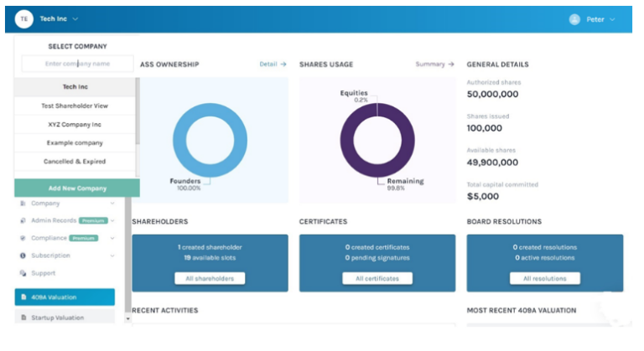Click the Support chat icon
644x351 pixels.
pos(23,273)
